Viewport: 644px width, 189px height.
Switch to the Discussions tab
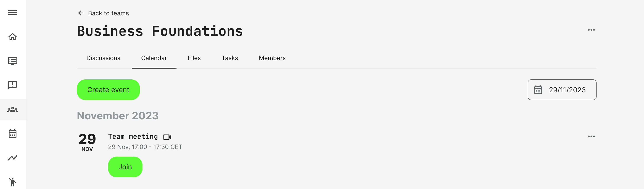click(103, 58)
